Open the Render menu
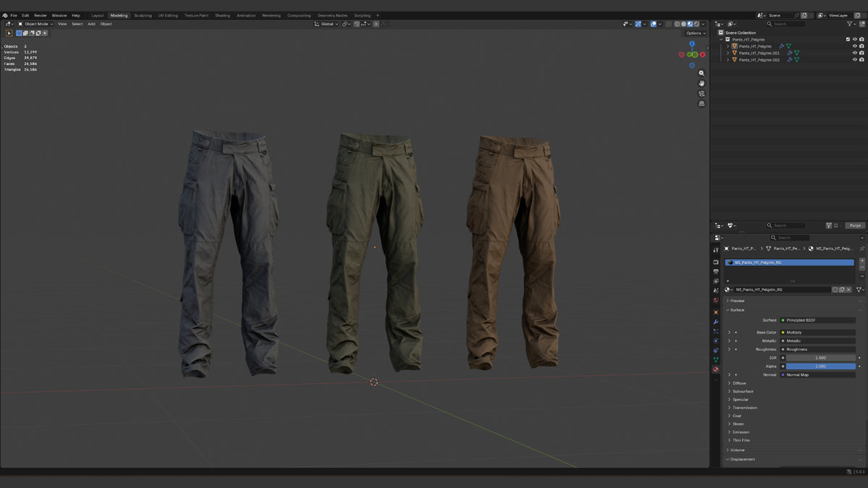Viewport: 868px width, 488px height. coord(41,15)
